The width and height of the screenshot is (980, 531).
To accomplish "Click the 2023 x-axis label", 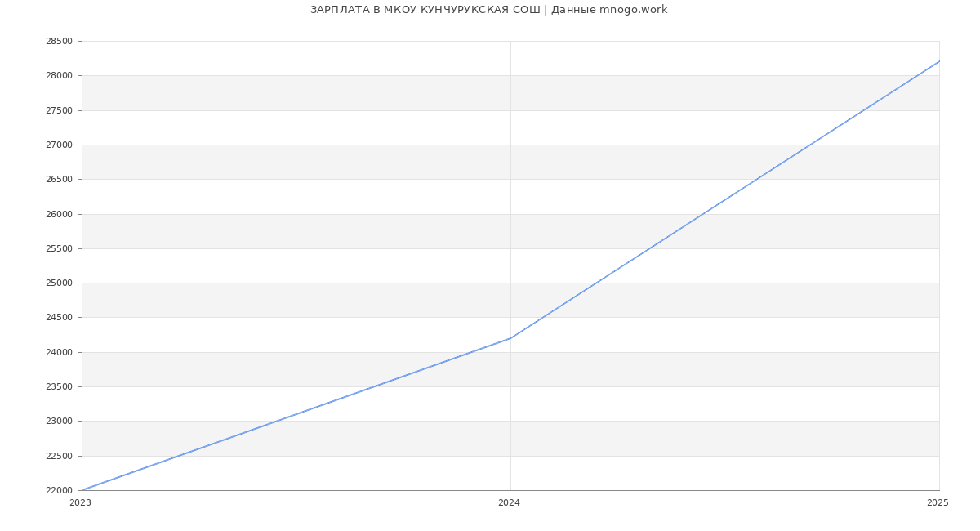I will tap(81, 503).
